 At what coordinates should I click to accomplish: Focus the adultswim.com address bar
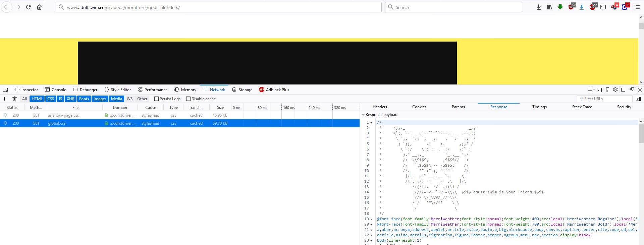(219, 7)
